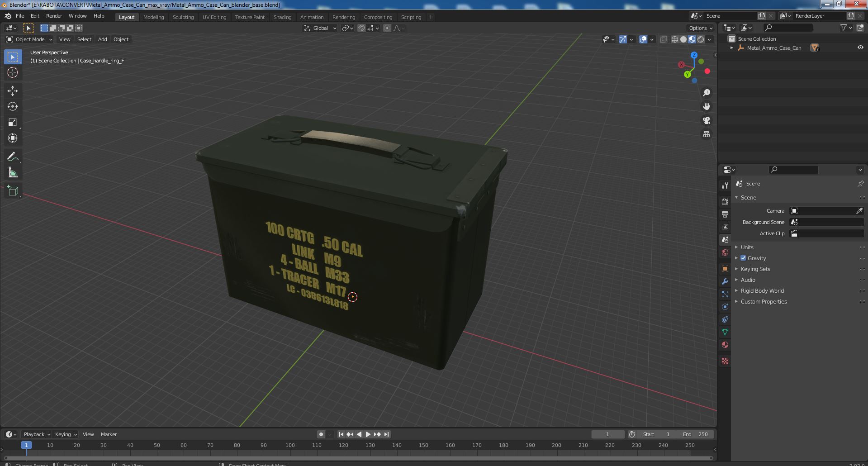Switch to the Shading workspace tab
The width and height of the screenshot is (868, 466).
point(282,17)
